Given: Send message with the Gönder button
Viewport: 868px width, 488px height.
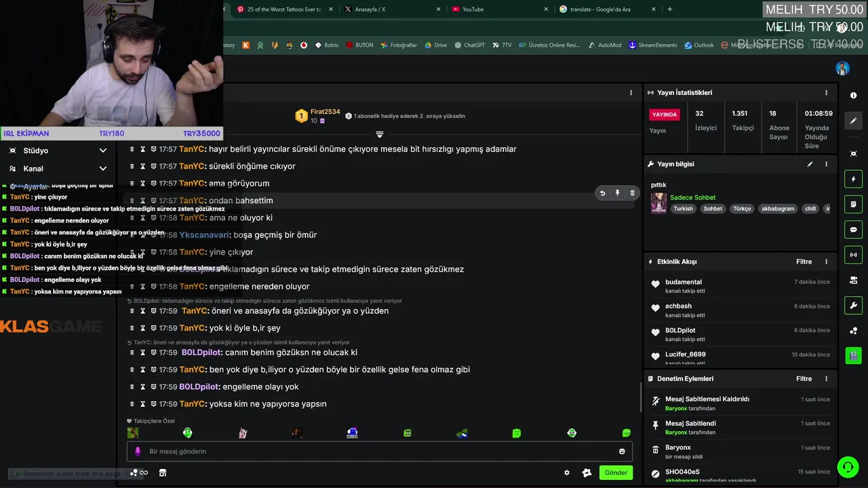Looking at the screenshot, I should (x=616, y=472).
